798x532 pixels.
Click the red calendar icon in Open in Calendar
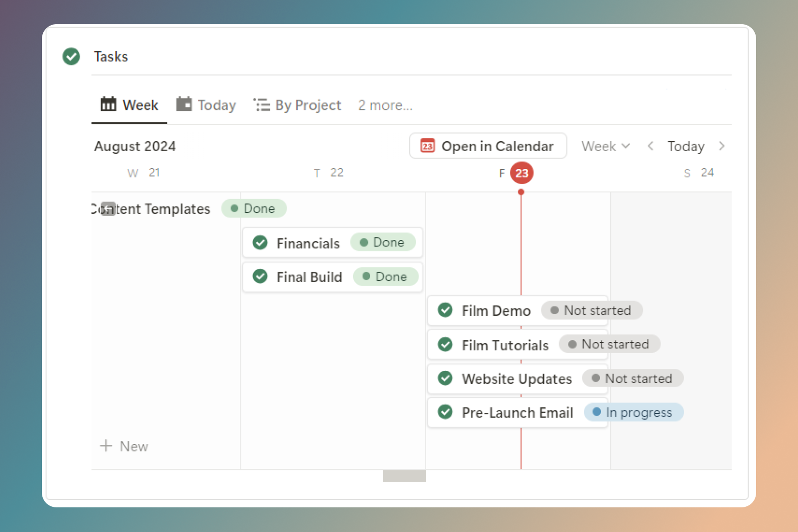(x=428, y=146)
